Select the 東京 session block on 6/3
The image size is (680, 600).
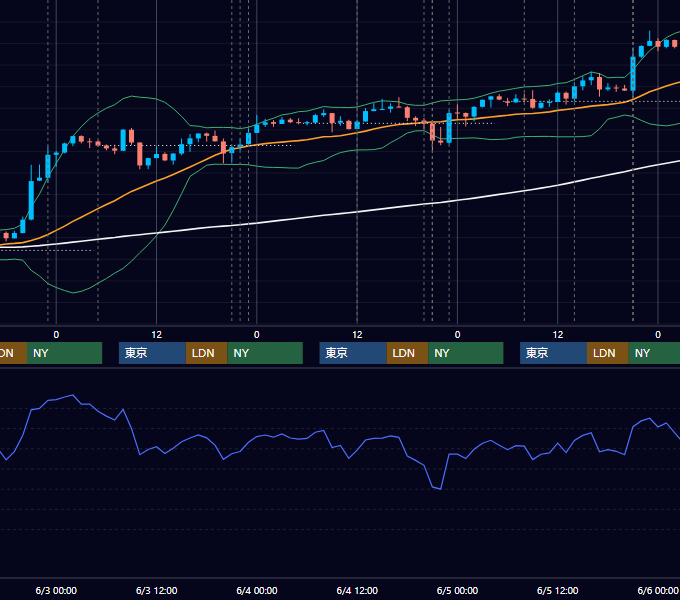152,353
